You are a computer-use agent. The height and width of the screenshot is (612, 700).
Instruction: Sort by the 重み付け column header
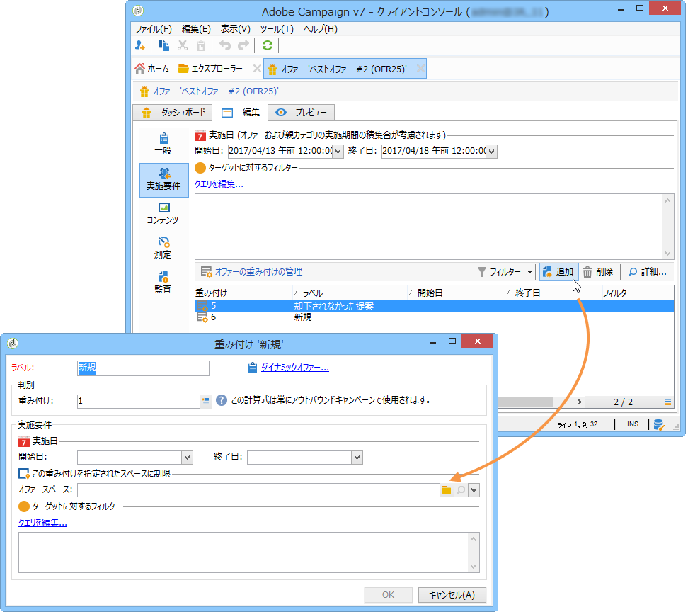point(243,293)
